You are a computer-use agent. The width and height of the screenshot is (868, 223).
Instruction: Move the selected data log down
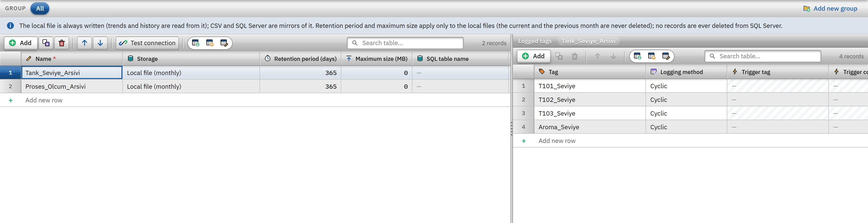click(100, 43)
